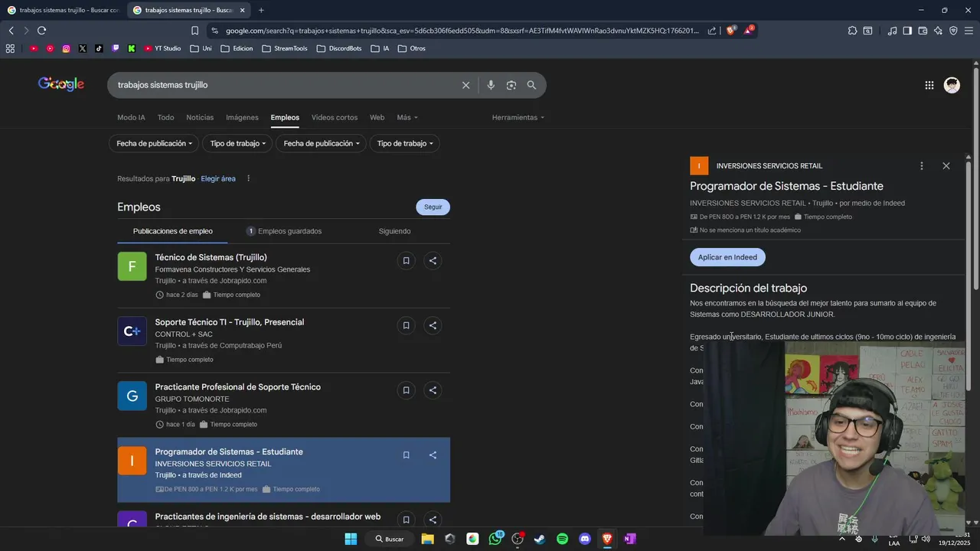Screen dimensions: 980x551
Task: Open the Uni bookmarks folder
Action: (x=201, y=48)
